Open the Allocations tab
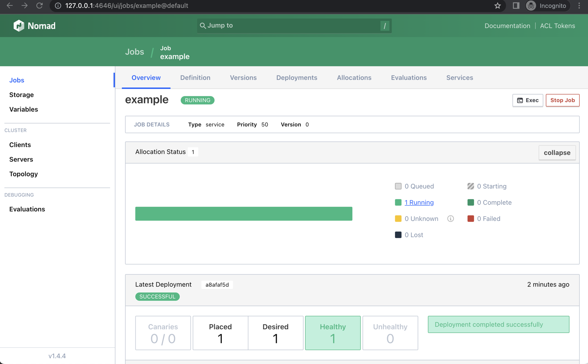Viewport: 588px width, 364px height. (x=354, y=78)
